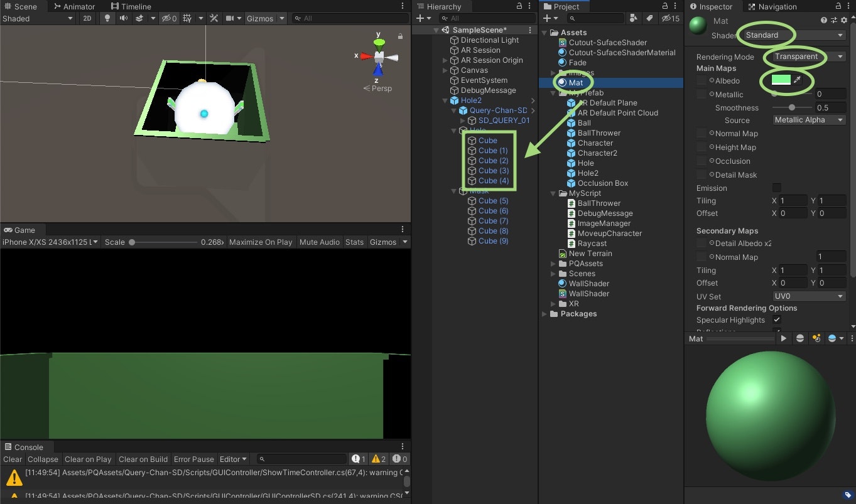Viewport: 856px width, 504px height.
Task: Toggle 2D view mode in Scene
Action: (87, 18)
